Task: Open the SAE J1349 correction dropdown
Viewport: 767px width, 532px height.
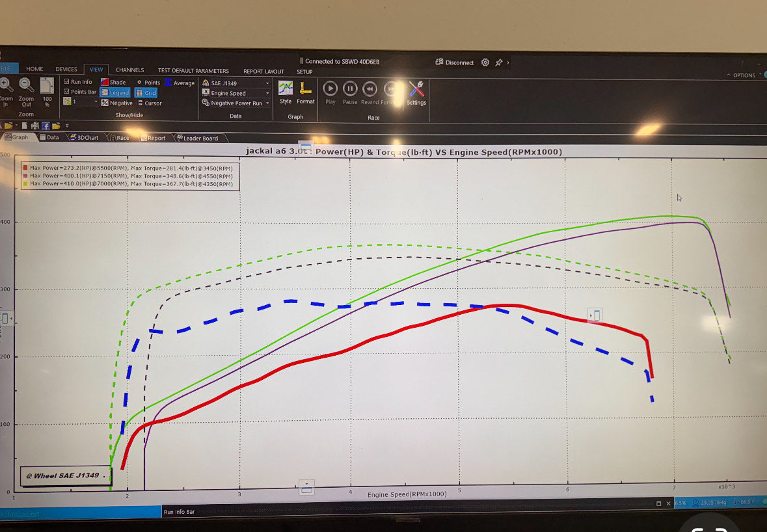Action: 235,83
